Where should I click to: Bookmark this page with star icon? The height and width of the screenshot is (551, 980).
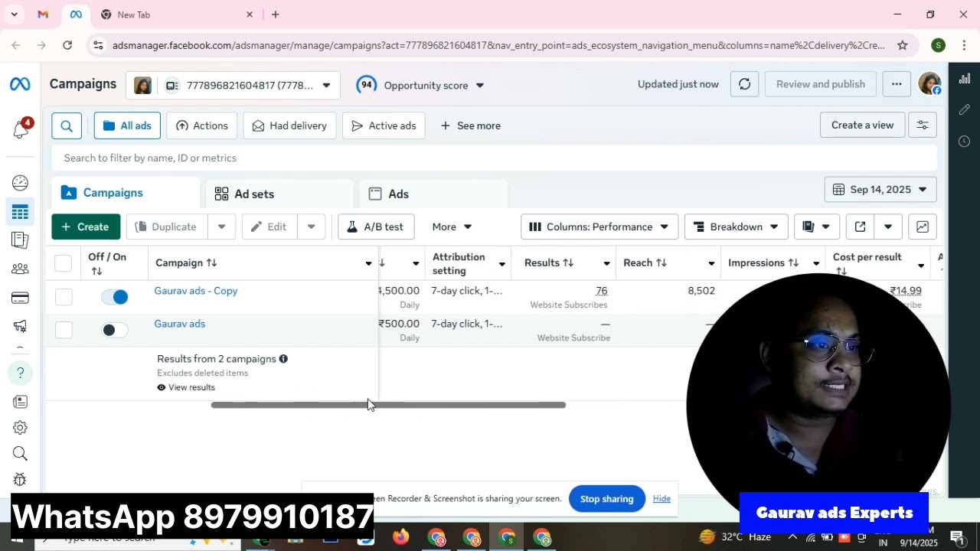tap(903, 45)
